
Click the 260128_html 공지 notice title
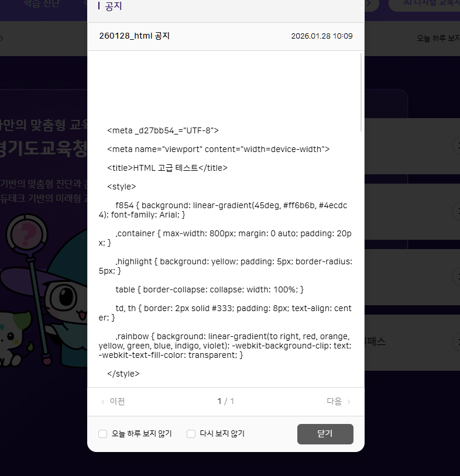coord(135,36)
